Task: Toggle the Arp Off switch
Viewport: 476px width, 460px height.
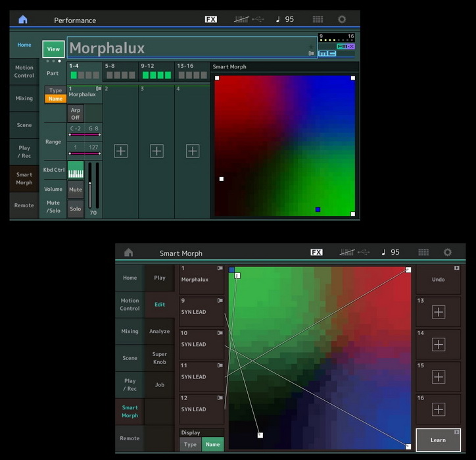Action: pyautogui.click(x=76, y=114)
